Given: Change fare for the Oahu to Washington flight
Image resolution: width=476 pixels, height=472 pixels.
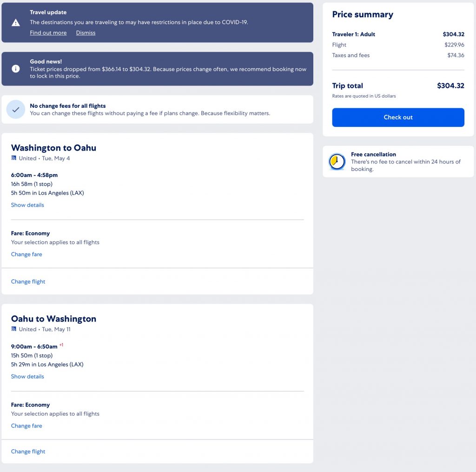Looking at the screenshot, I should (26, 426).
